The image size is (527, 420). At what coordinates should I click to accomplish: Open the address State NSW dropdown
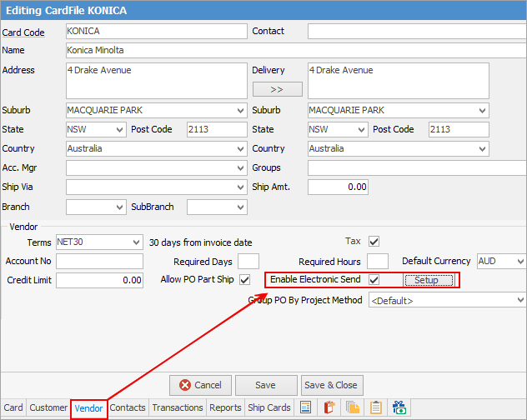click(119, 129)
